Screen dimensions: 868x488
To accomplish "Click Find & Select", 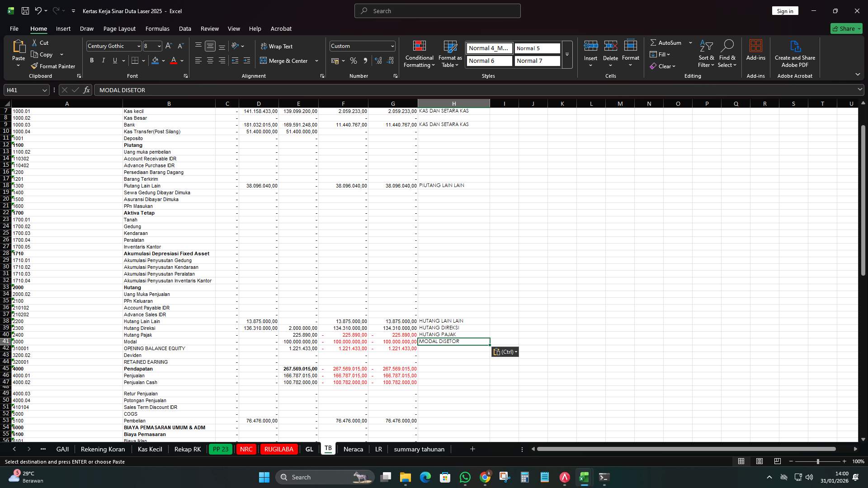I will pos(727,54).
